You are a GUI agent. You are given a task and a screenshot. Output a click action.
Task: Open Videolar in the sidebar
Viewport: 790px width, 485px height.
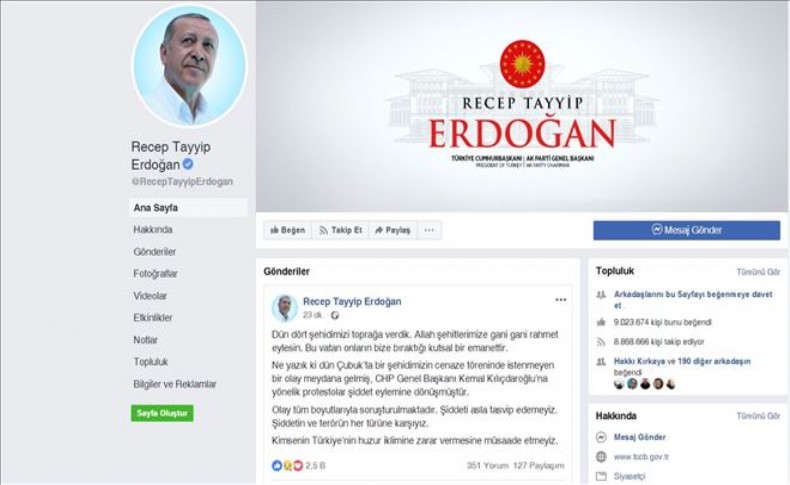(150, 296)
